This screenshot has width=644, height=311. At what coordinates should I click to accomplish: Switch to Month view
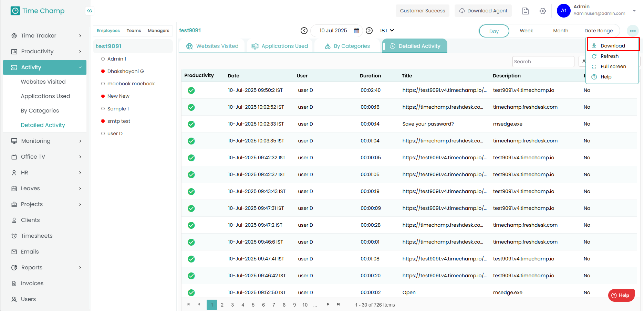[x=561, y=31]
